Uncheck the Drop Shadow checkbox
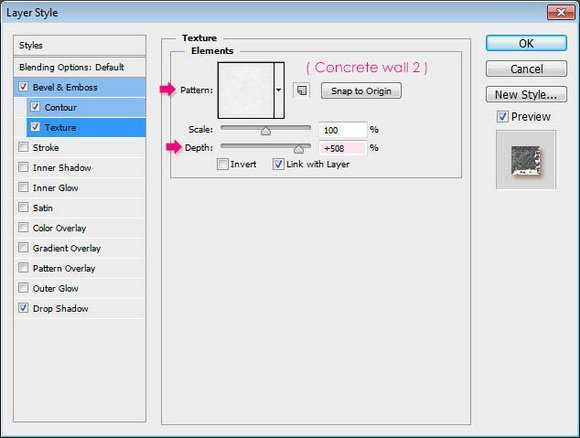 click(x=23, y=307)
